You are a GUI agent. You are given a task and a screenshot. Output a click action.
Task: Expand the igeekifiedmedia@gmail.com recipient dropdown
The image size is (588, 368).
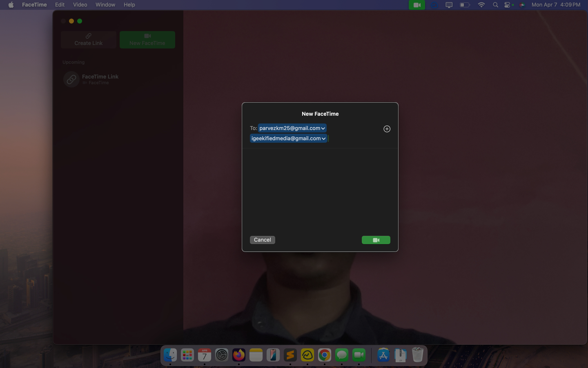324,138
